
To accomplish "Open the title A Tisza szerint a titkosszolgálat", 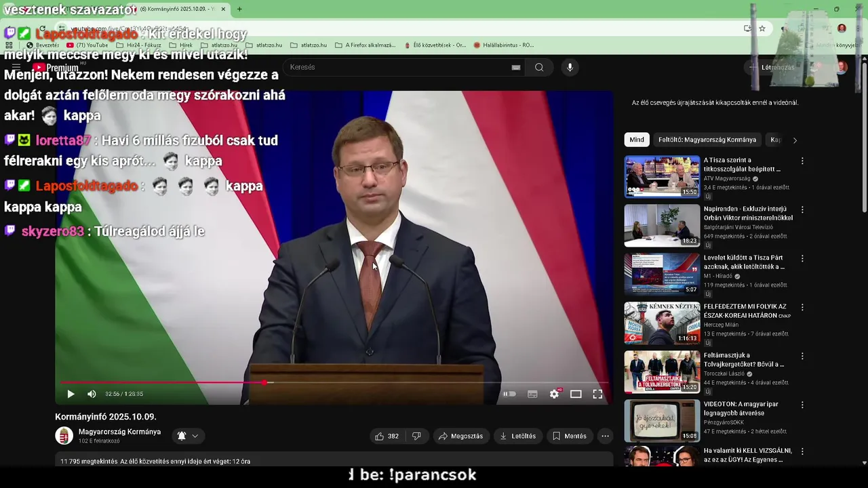I will 742,165.
